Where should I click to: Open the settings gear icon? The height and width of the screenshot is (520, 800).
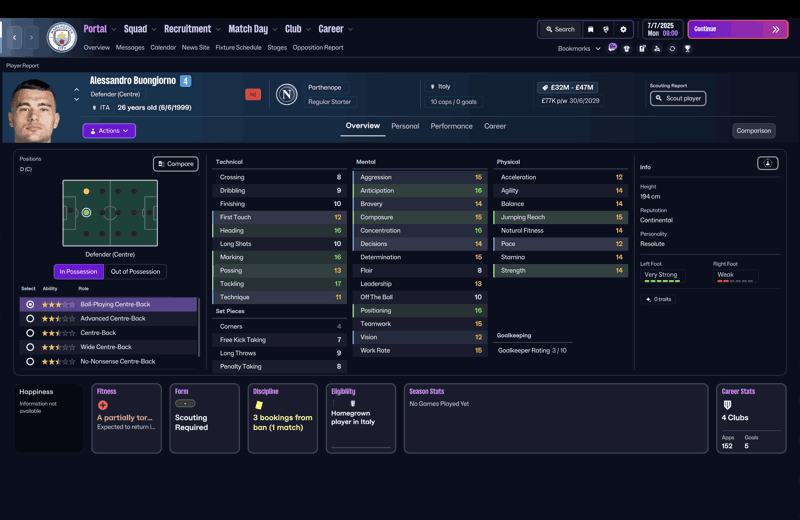tap(623, 30)
